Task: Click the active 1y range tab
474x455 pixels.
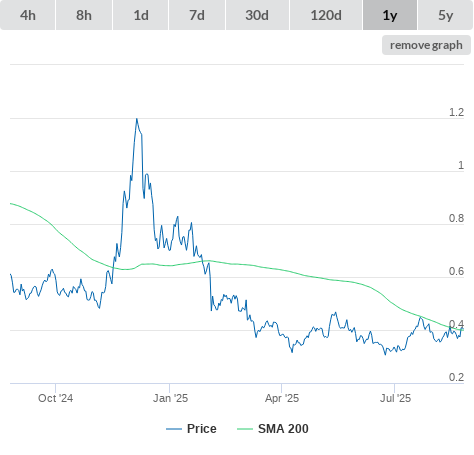Action: pyautogui.click(x=390, y=15)
